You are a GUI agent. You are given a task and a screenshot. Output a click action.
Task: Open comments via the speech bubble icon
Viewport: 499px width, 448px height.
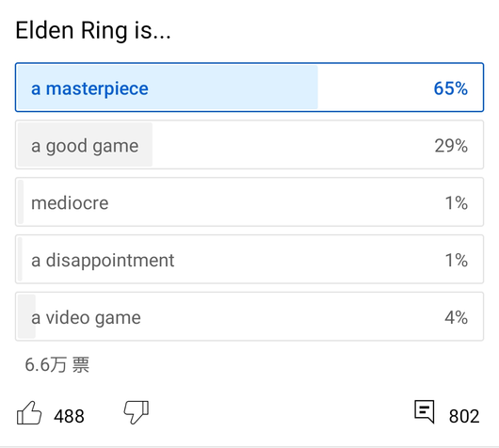pos(425,411)
